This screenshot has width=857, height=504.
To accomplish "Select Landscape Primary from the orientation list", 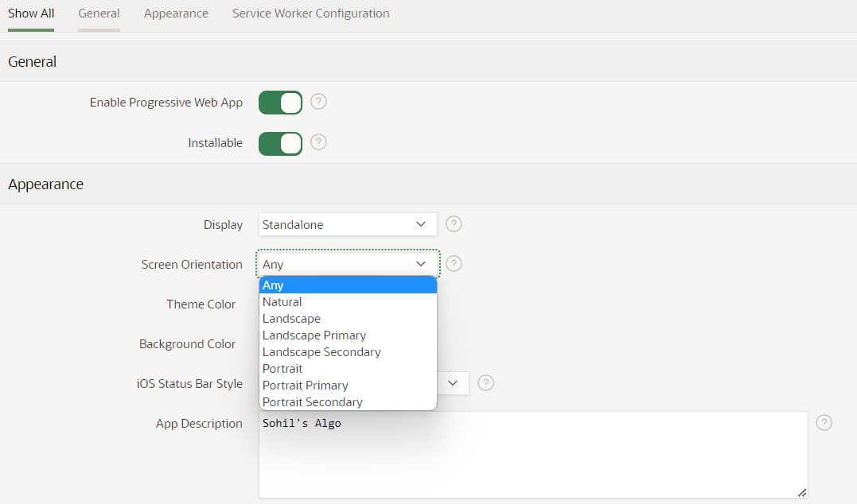I will coord(314,335).
